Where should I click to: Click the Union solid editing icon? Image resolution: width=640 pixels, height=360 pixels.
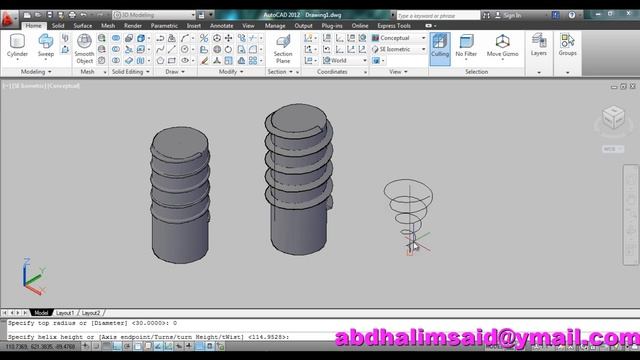point(116,38)
